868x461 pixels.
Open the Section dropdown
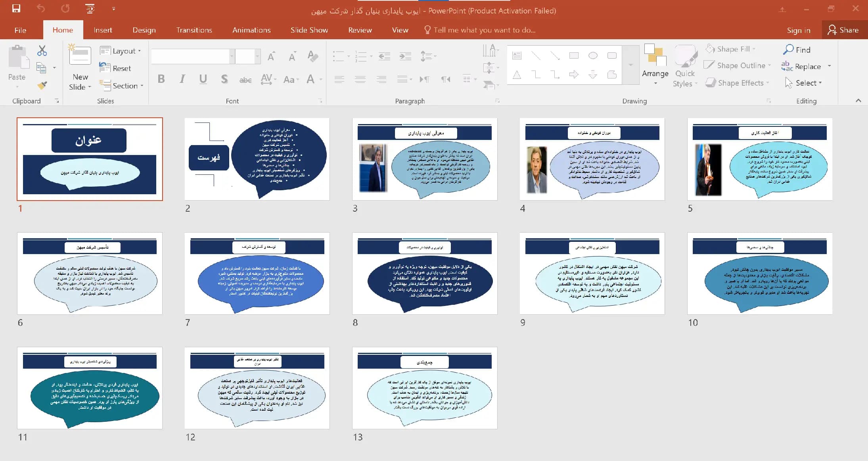(x=121, y=86)
